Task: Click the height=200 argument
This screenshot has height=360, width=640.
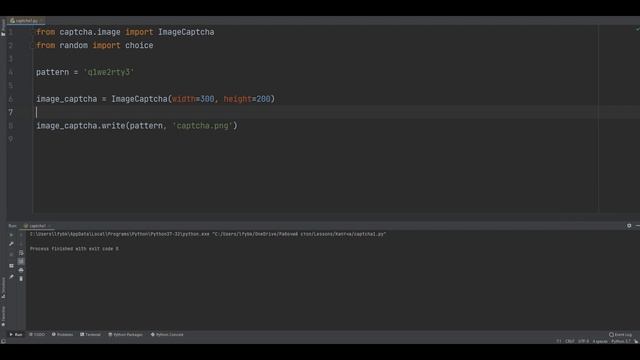Action: pyautogui.click(x=247, y=99)
